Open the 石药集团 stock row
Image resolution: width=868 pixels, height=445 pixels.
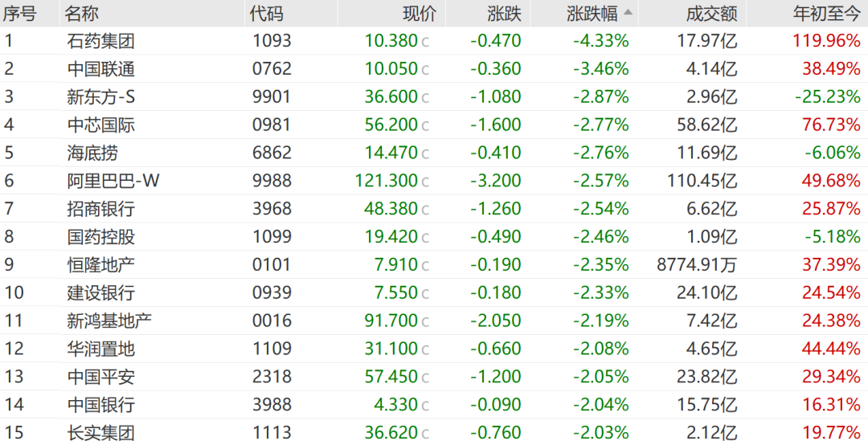tap(434, 41)
